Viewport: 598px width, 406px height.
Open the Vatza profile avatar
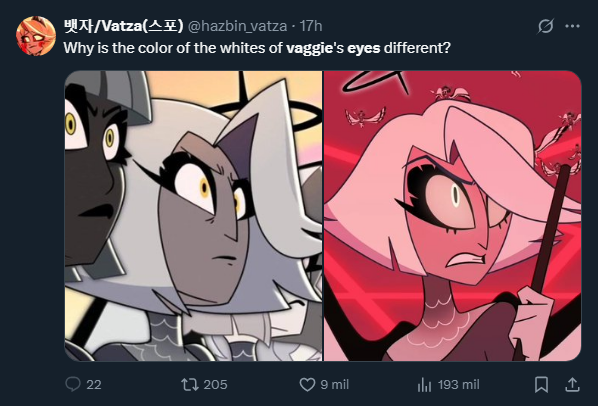(36, 36)
